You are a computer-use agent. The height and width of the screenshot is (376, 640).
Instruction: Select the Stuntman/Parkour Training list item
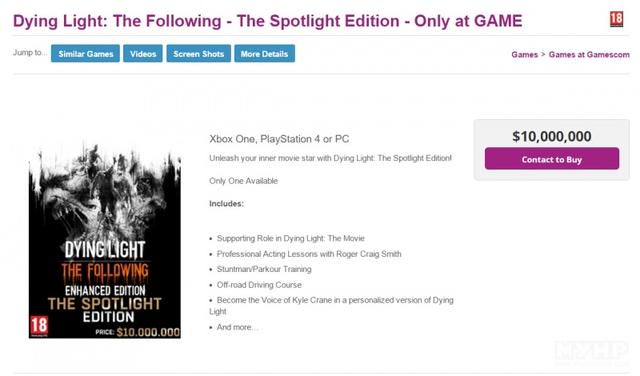click(264, 269)
